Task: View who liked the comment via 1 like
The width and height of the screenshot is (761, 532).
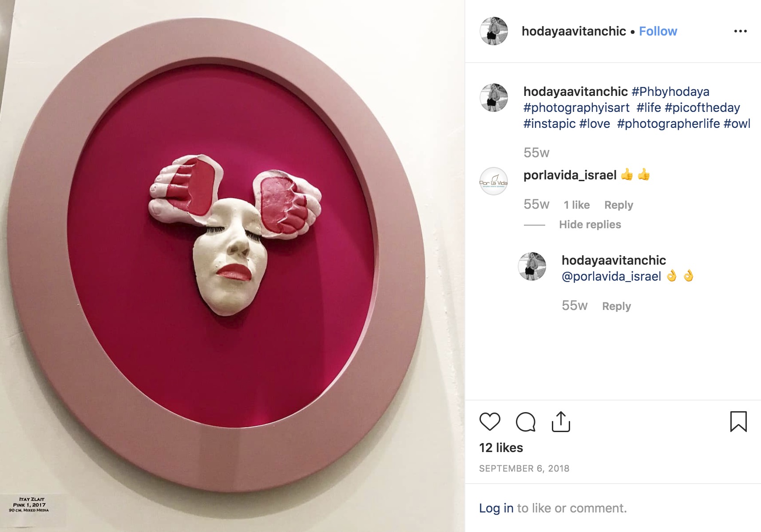Action: (x=577, y=205)
